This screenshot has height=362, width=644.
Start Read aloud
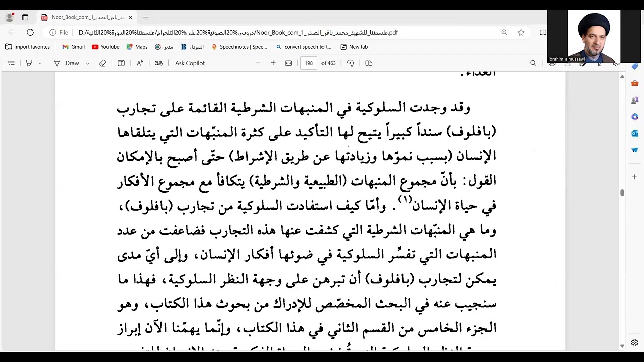(x=140, y=63)
